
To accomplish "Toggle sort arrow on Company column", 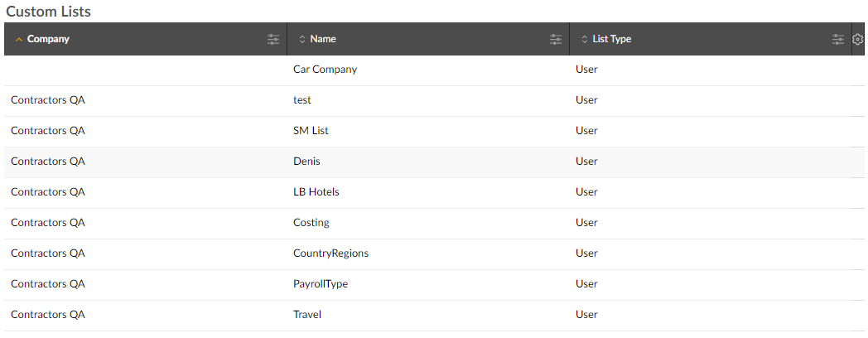I will point(19,39).
